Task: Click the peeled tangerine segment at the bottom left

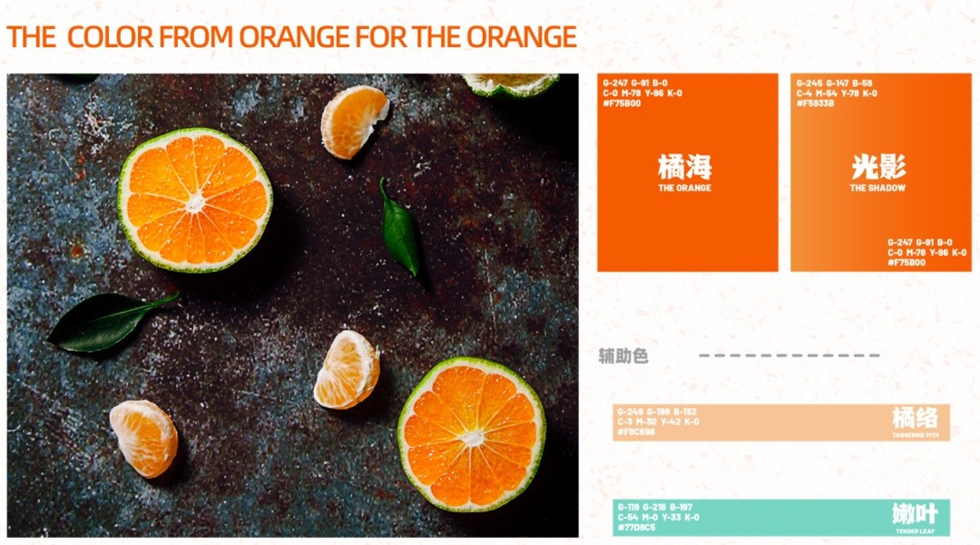Action: tap(144, 438)
